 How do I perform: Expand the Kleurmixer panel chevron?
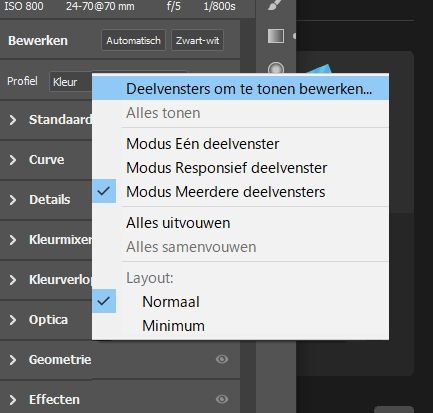13,240
